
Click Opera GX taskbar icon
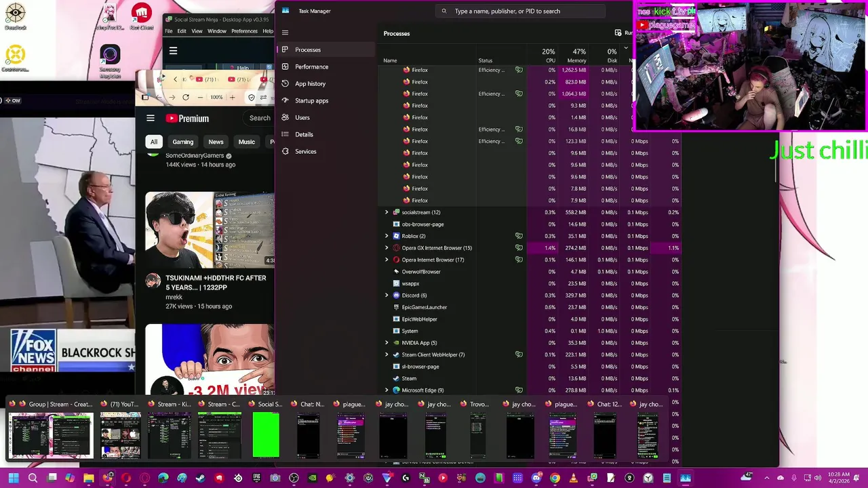[144, 478]
